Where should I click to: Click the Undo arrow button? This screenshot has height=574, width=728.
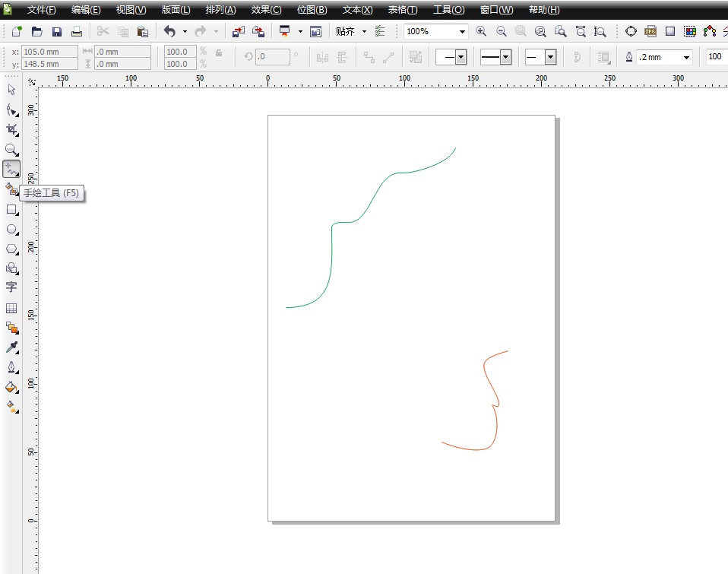click(x=169, y=32)
